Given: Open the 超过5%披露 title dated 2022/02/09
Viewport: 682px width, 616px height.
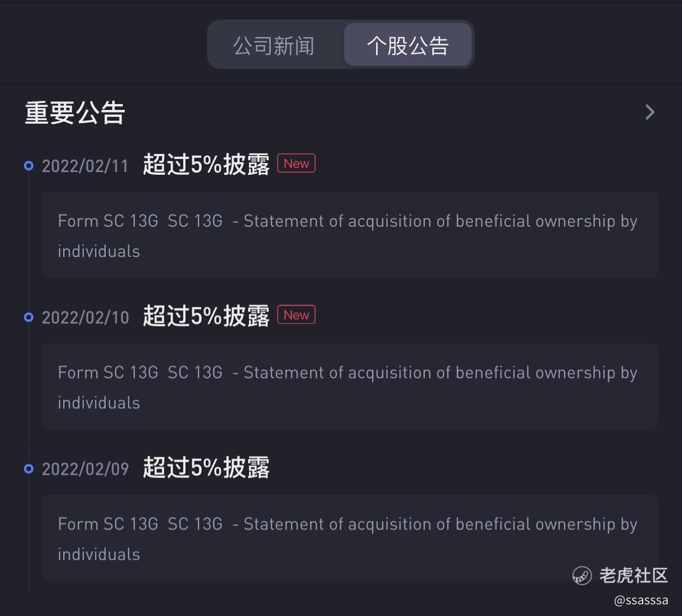Looking at the screenshot, I should (x=206, y=467).
